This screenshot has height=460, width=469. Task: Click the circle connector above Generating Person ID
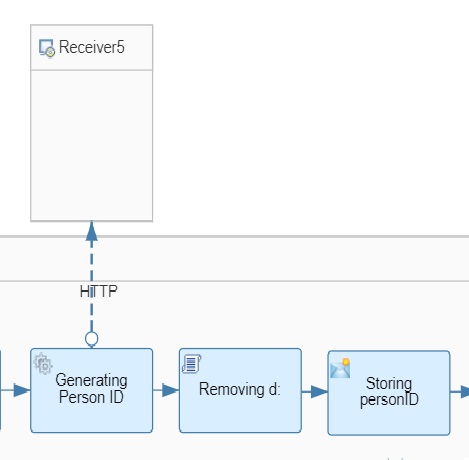(92, 339)
